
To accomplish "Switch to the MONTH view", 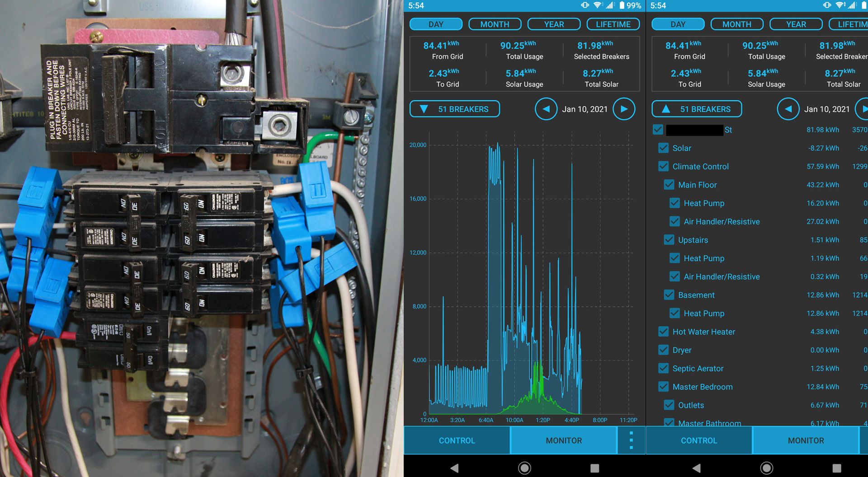I will 495,24.
